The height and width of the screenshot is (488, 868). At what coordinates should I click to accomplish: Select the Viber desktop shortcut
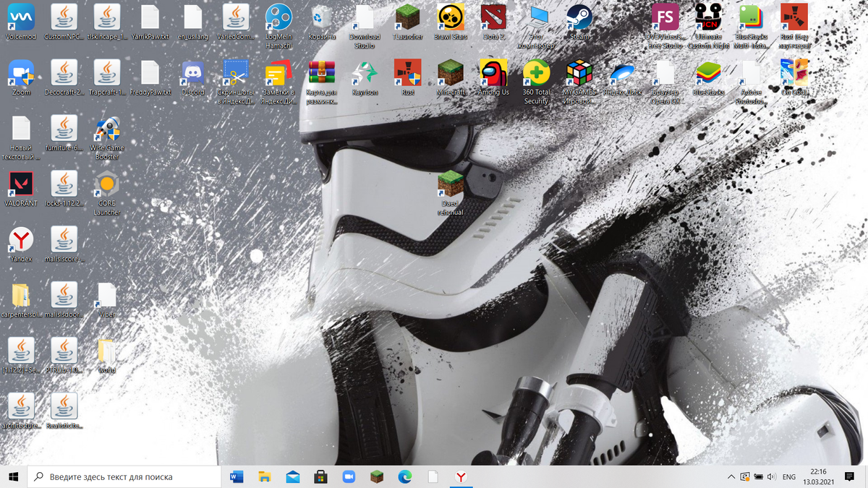click(107, 300)
